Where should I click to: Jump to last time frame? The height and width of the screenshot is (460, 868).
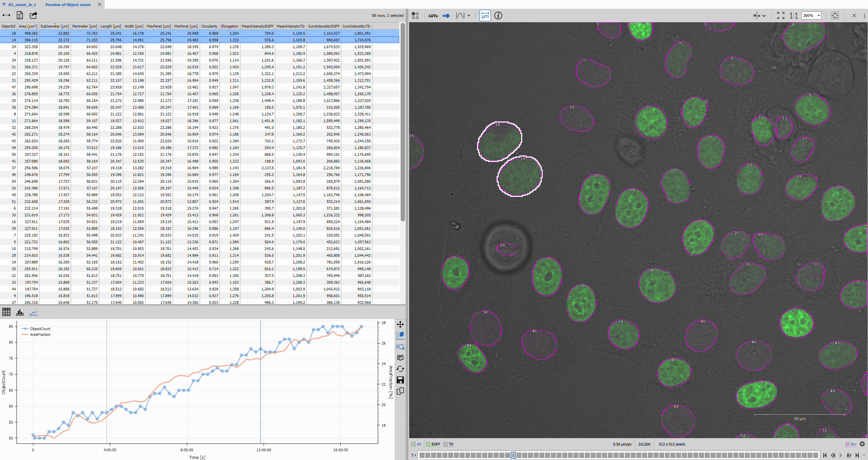(857, 456)
